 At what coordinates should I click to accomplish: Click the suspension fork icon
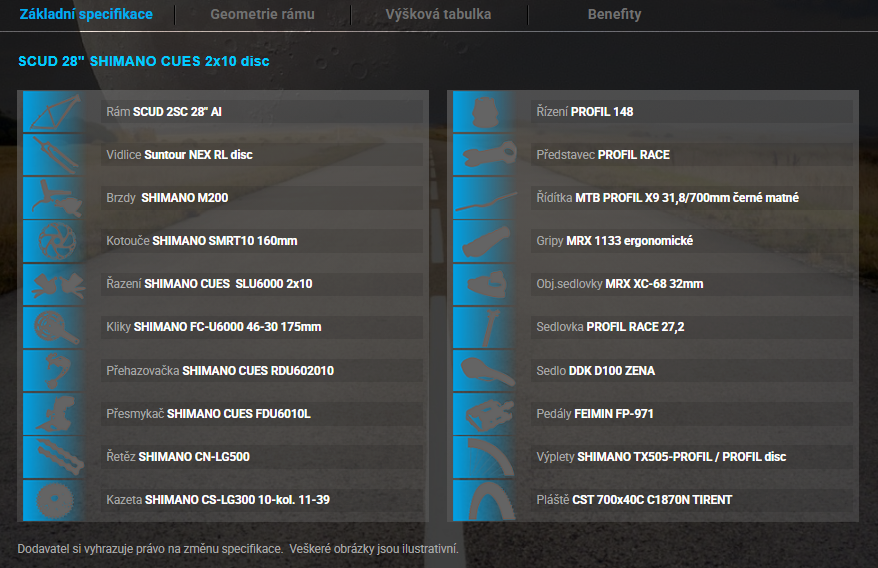pos(54,155)
